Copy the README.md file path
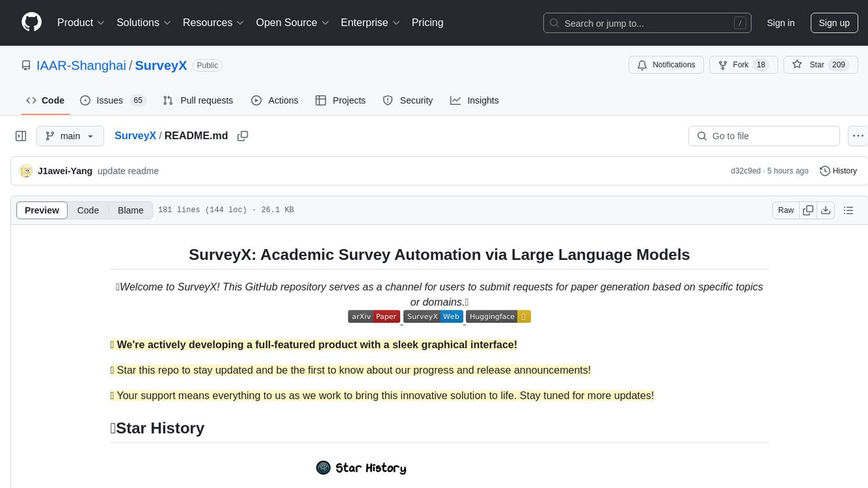 pos(243,136)
